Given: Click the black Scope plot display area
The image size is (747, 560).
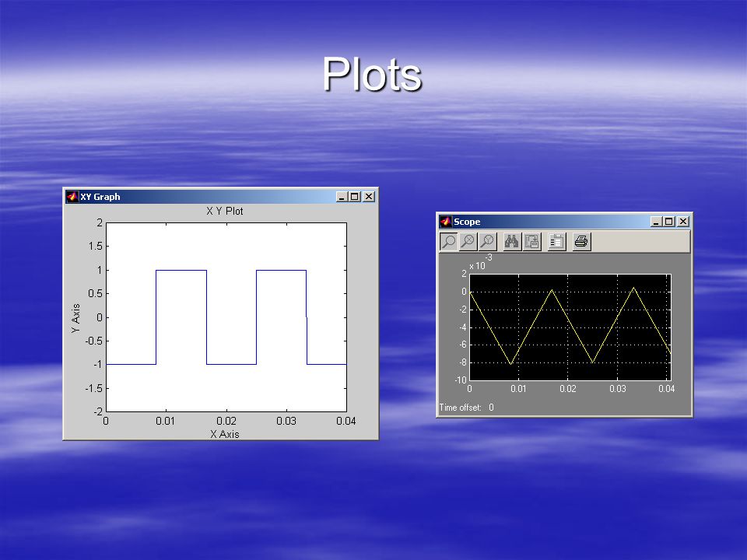Looking at the screenshot, I should coord(570,327).
